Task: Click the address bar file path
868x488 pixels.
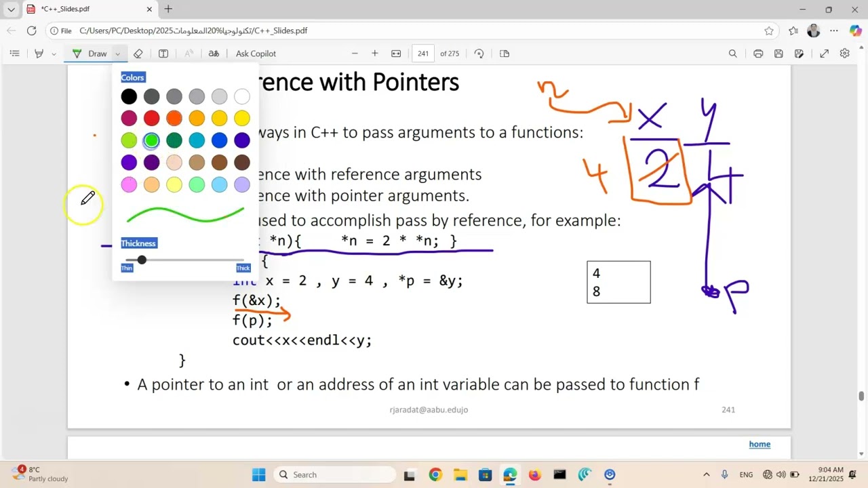Action: coord(193,30)
